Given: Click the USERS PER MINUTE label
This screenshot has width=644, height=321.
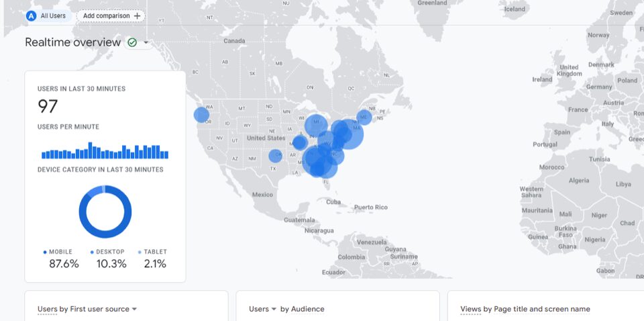Looking at the screenshot, I should click(68, 127).
